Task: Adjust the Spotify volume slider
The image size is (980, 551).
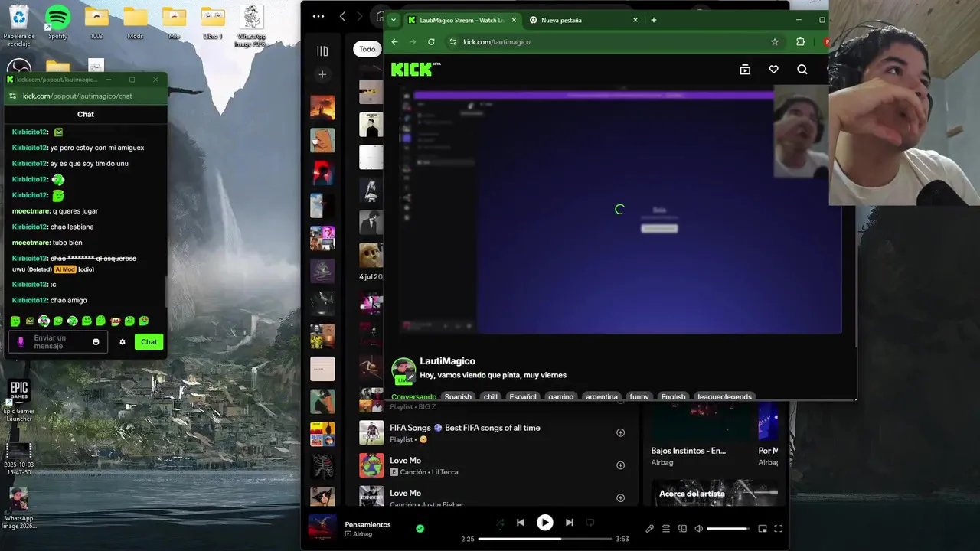Action: [728, 528]
